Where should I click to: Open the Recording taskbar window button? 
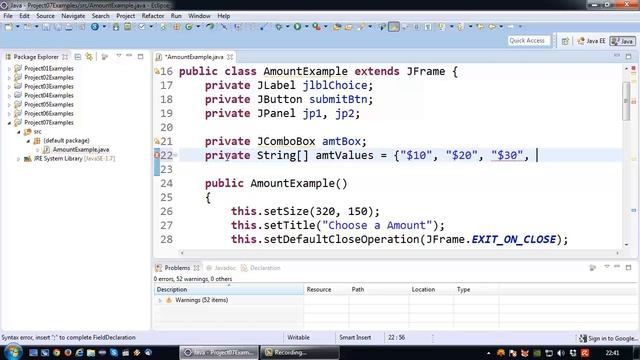tap(300, 352)
